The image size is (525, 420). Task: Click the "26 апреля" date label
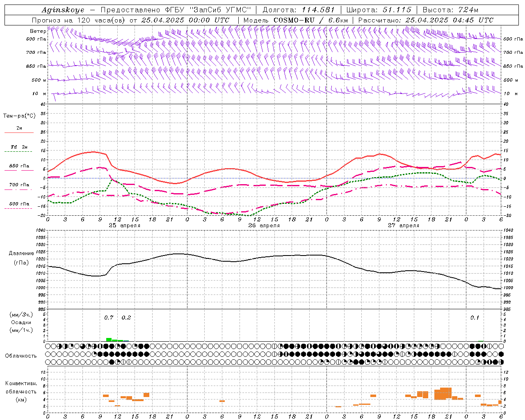pyautogui.click(x=264, y=226)
